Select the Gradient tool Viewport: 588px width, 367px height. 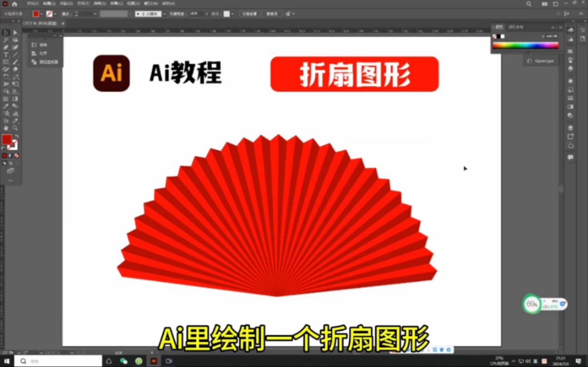click(15, 98)
